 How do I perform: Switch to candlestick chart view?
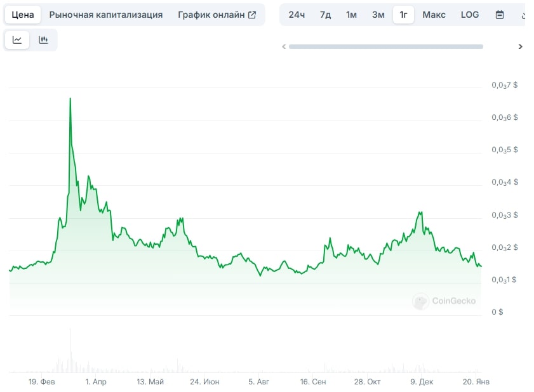(x=44, y=40)
